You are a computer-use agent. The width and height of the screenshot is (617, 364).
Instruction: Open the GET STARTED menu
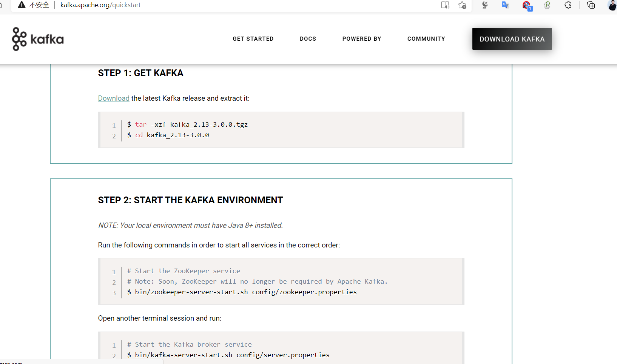pos(253,39)
